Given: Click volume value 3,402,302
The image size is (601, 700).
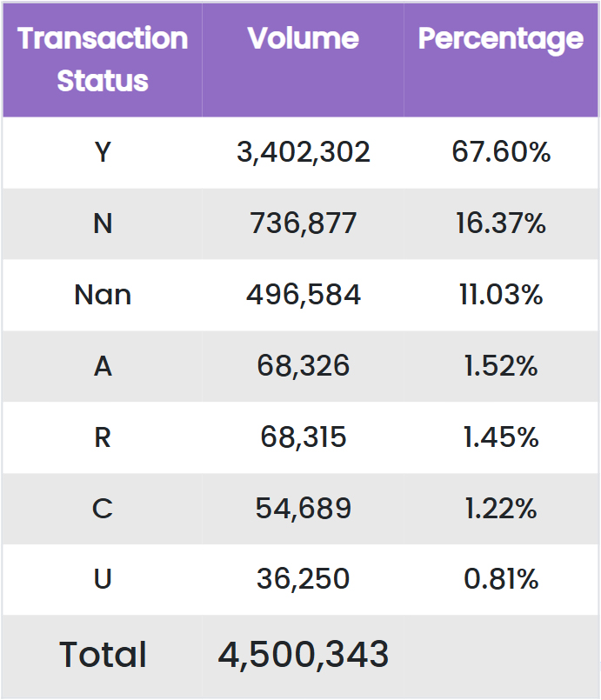Looking at the screenshot, I should point(303,152).
